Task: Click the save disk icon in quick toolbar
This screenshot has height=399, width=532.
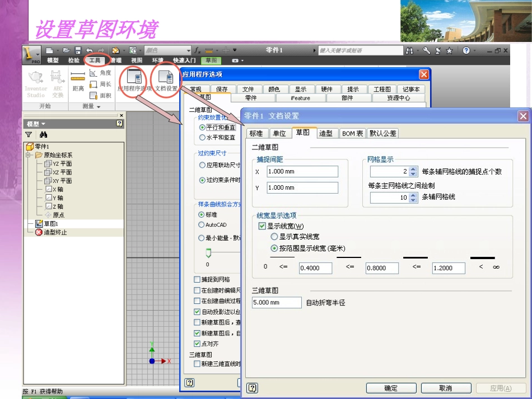Action: (78, 50)
